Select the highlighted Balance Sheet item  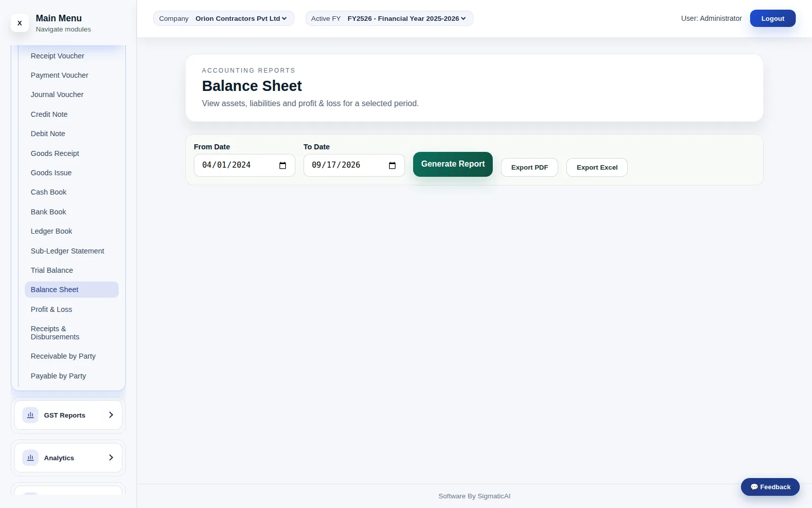72,290
